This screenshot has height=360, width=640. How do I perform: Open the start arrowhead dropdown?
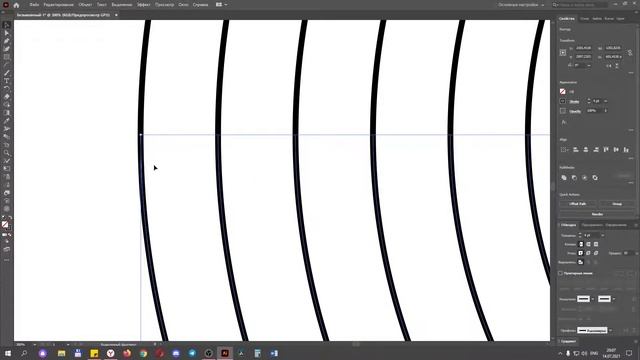[593, 299]
